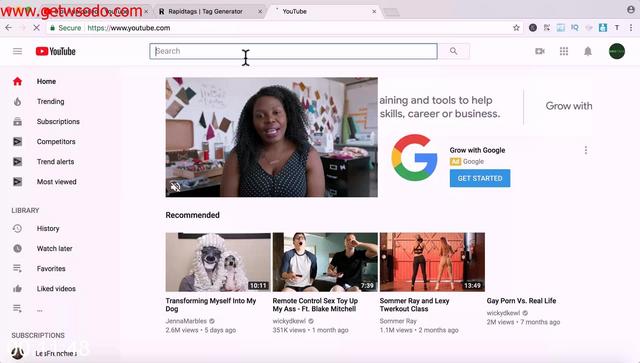The width and height of the screenshot is (640, 363).
Task: Click the Home icon in sidebar
Action: coord(17,81)
